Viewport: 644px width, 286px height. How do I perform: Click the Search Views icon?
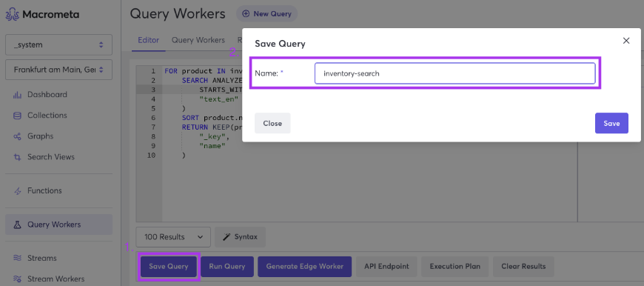(x=17, y=157)
